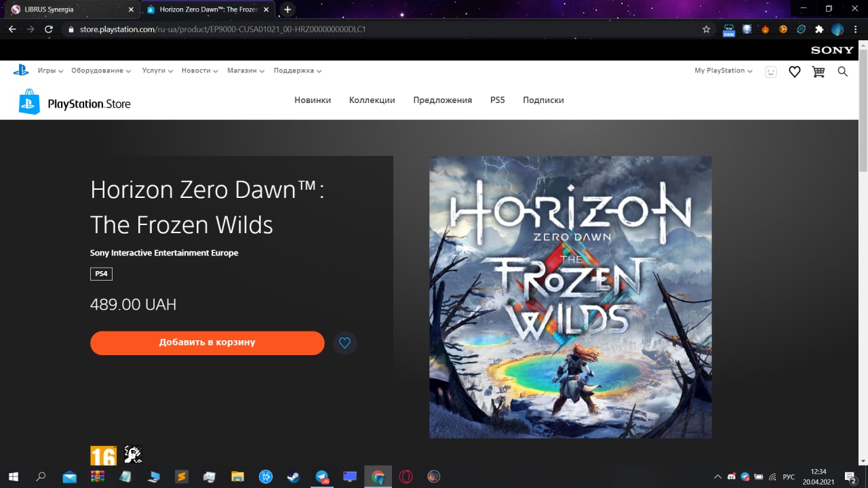The height and width of the screenshot is (488, 868).
Task: Bookmark this page with the star icon
Action: [706, 29]
